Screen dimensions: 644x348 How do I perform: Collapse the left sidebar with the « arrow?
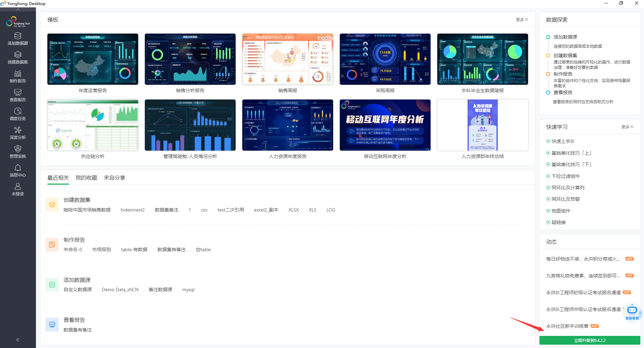pyautogui.click(x=17, y=340)
